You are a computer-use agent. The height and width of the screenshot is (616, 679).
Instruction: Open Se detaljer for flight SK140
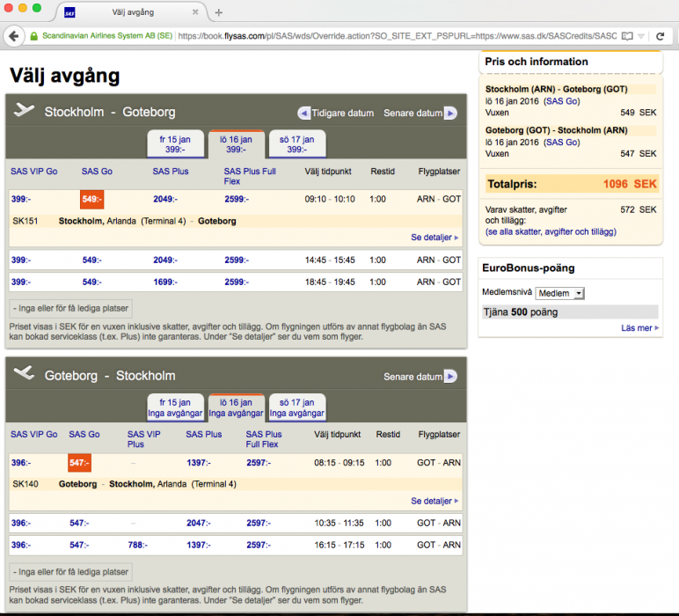pos(434,502)
